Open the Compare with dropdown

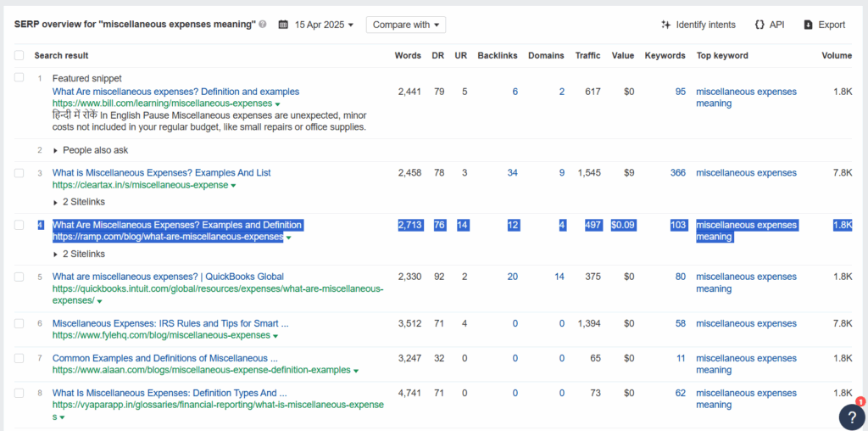pyautogui.click(x=406, y=25)
